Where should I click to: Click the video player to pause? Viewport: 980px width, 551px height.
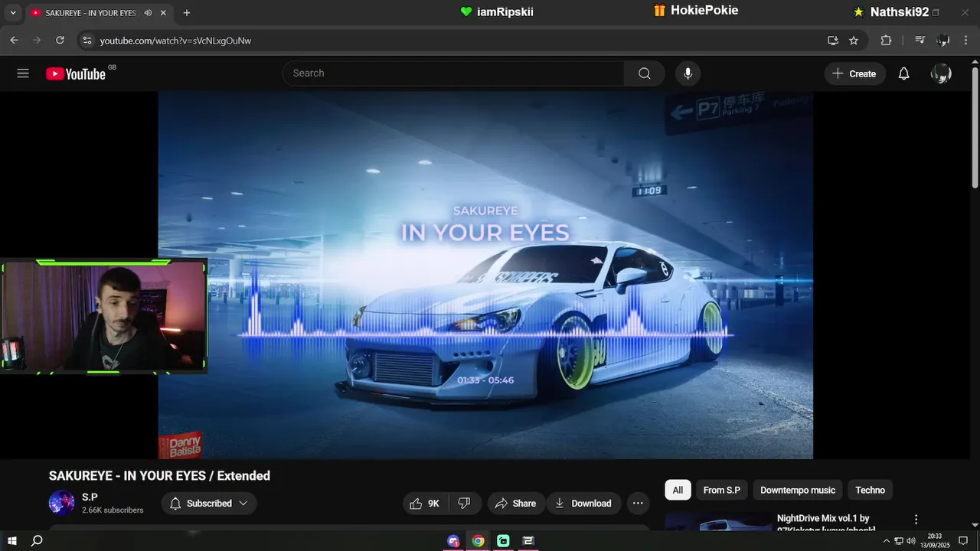coord(485,275)
